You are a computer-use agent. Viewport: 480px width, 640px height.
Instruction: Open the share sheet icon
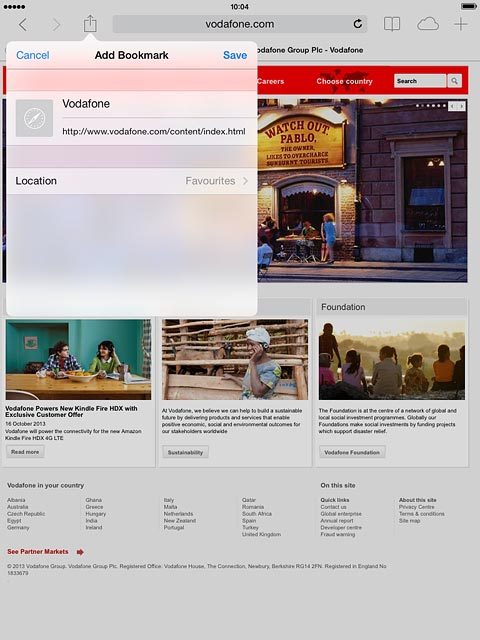click(90, 24)
